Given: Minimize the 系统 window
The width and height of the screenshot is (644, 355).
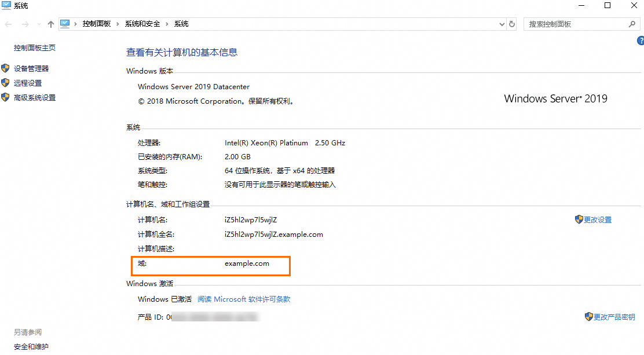Looking at the screenshot, I should [x=581, y=5].
